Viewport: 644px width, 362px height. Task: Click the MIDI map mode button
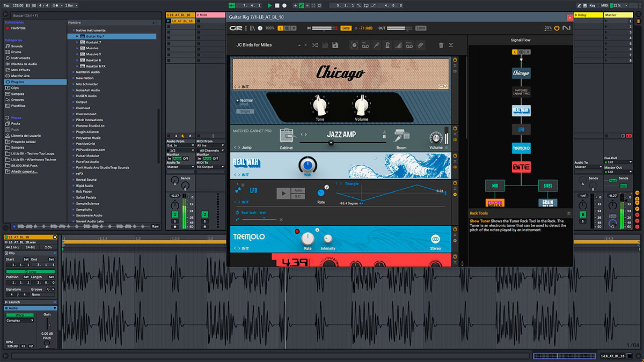[604, 5]
